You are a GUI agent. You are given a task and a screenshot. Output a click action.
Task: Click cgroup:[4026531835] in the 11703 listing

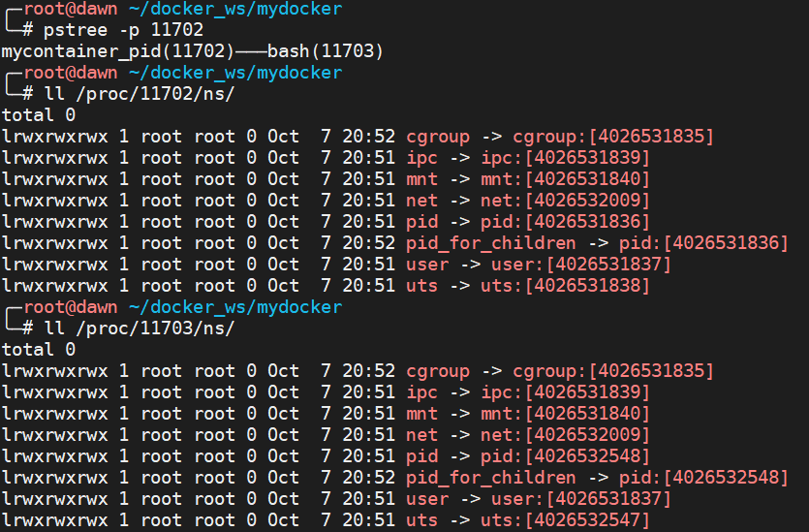tap(613, 371)
